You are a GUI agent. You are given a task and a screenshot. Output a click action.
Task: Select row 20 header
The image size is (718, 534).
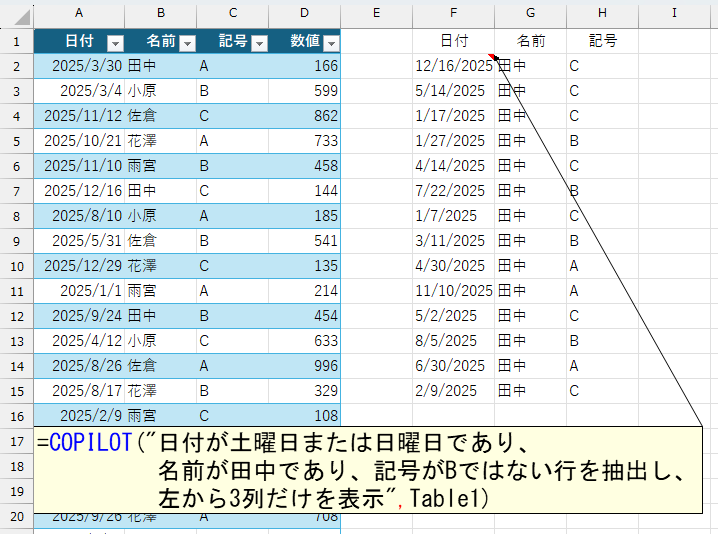(16, 516)
